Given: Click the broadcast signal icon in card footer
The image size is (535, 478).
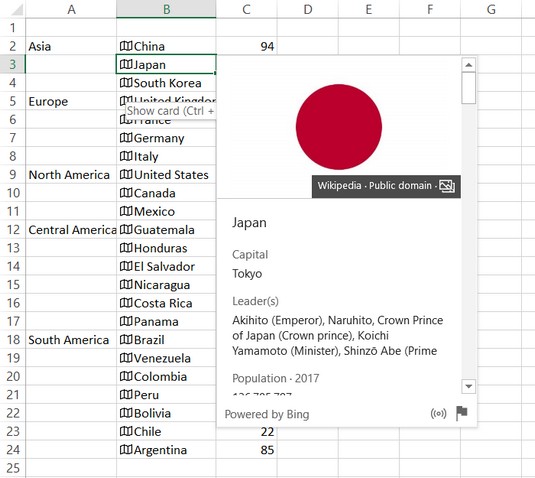Looking at the screenshot, I should [x=438, y=414].
